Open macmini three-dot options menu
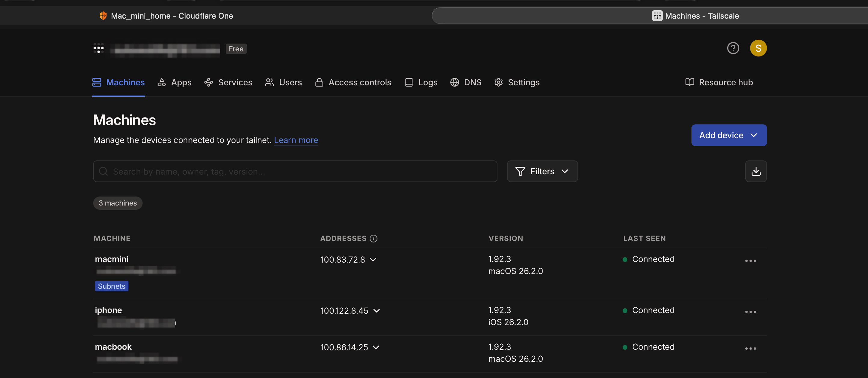This screenshot has height=378, width=868. pos(750,261)
